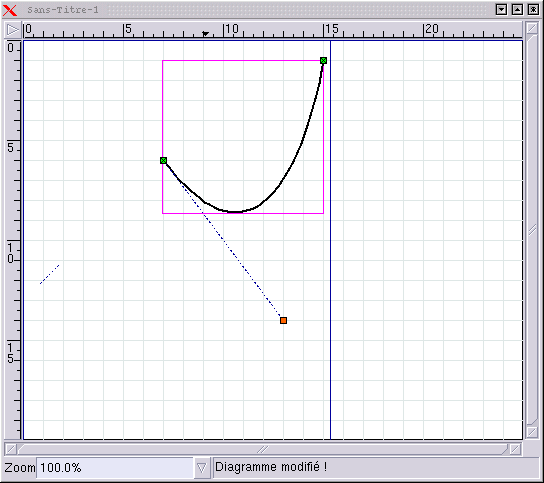Click the Zoom 100.0% input field
The image size is (544, 483).
point(115,468)
